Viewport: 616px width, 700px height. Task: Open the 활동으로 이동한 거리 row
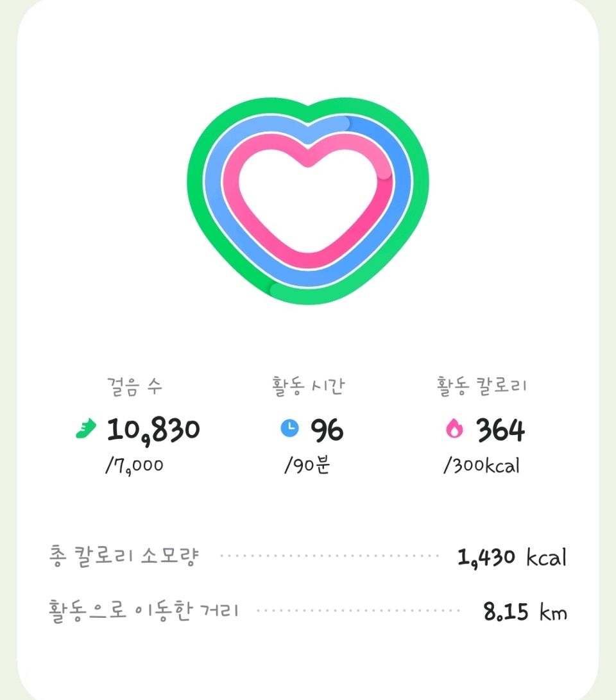[x=308, y=611]
